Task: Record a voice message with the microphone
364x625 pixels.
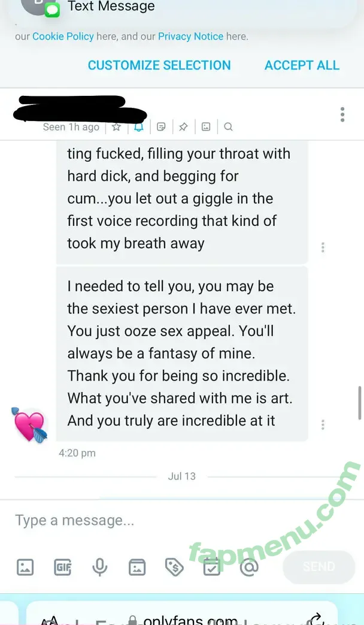Action: (x=99, y=567)
